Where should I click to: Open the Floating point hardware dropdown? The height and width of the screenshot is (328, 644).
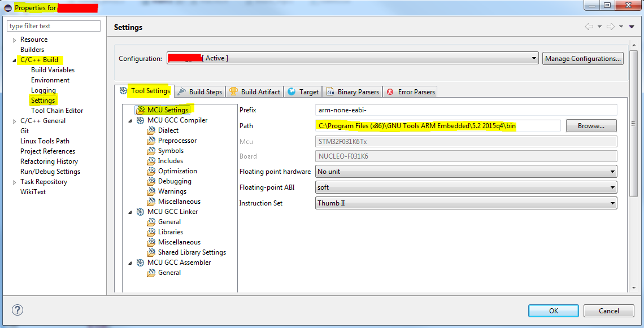[x=465, y=172]
